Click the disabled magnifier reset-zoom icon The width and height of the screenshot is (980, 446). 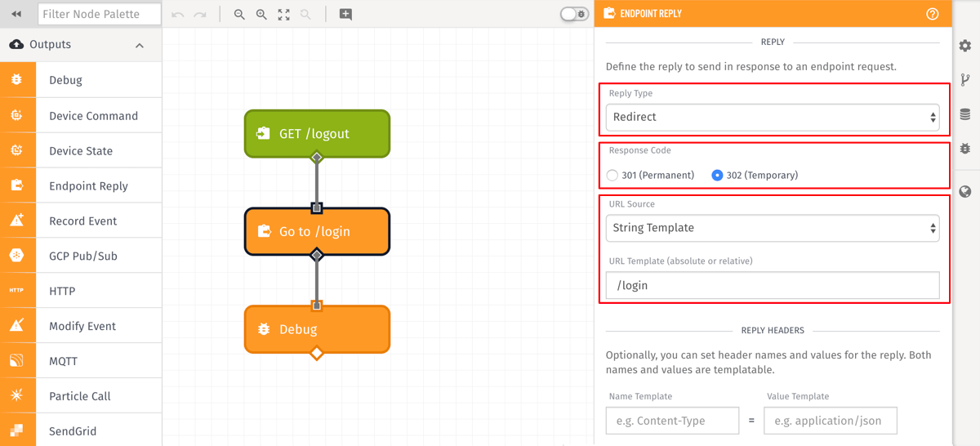305,15
